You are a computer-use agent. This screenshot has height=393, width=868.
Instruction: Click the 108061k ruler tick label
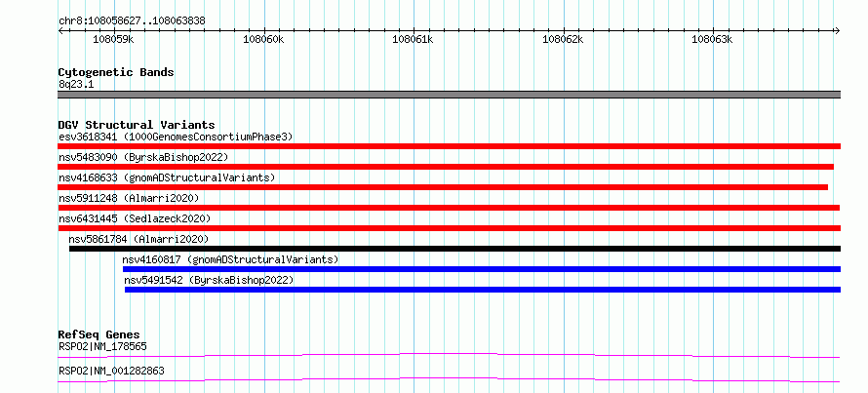coord(413,39)
